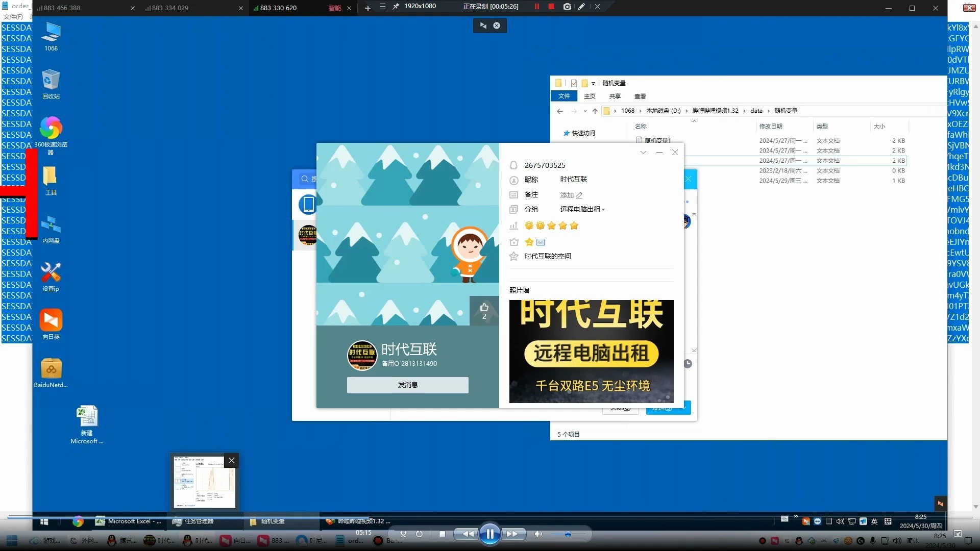The image size is (980, 551).
Task: Toggle shuffle in the media player
Action: pos(403,534)
